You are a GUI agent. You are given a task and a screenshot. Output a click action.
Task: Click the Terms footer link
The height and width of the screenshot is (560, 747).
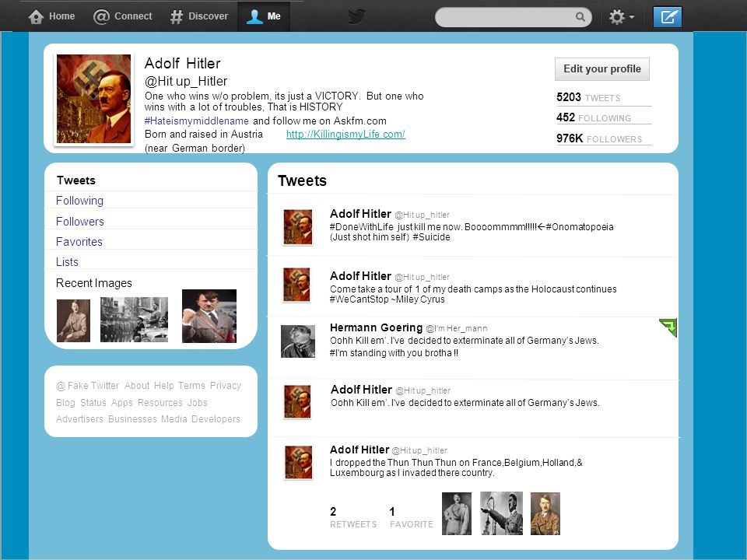coord(191,386)
